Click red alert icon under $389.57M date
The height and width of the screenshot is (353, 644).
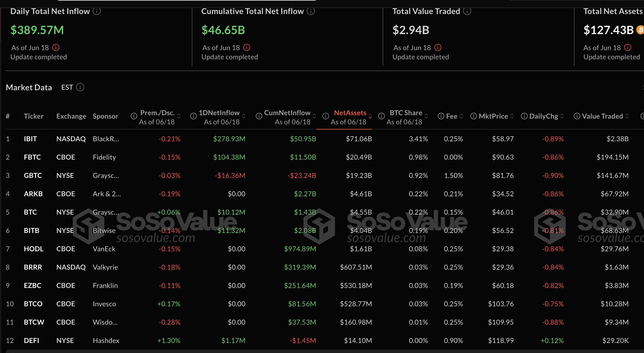pyautogui.click(x=56, y=47)
